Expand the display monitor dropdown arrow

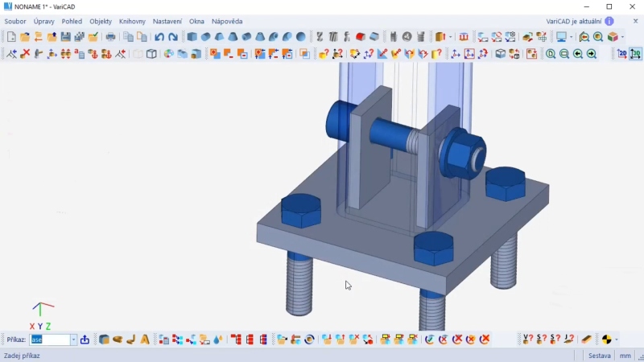(x=572, y=37)
